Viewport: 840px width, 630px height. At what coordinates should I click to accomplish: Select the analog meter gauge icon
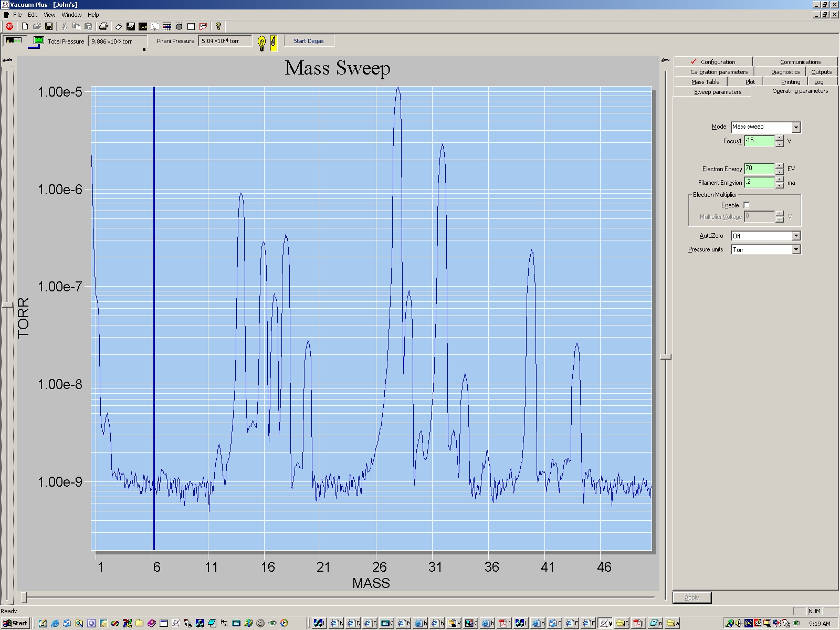[155, 26]
